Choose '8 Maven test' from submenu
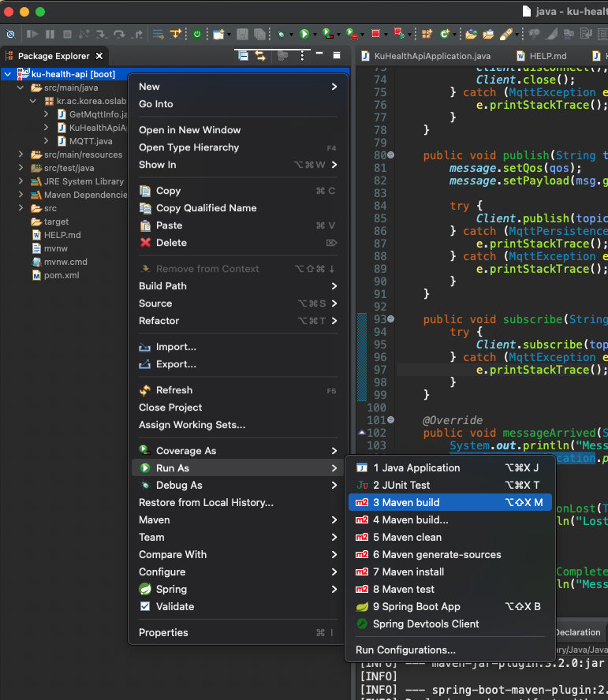 [x=449, y=589]
